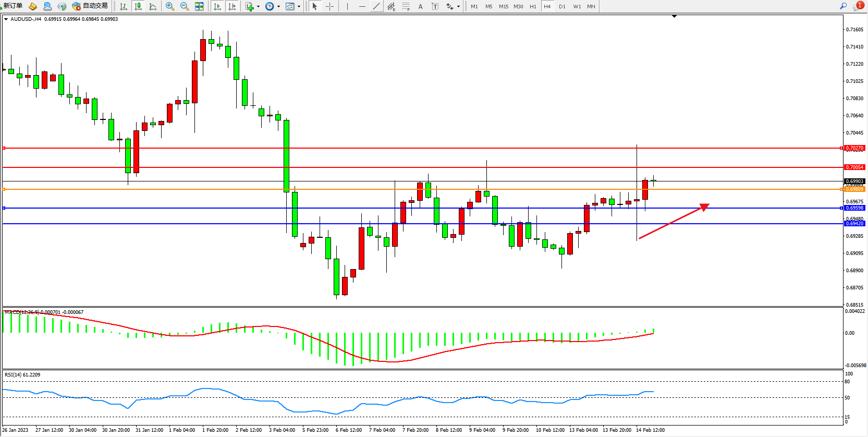The image size is (868, 437).
Task: Click the 自动交易 auto trading button
Action: pyautogui.click(x=90, y=6)
